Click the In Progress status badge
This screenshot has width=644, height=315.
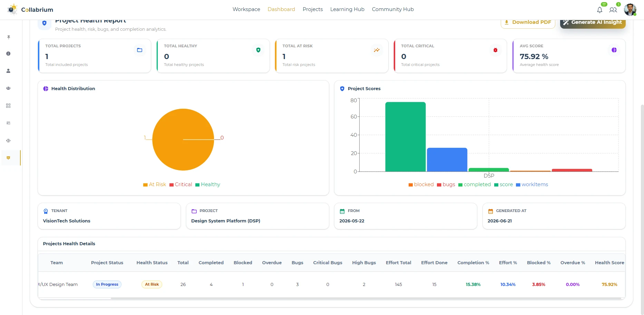pos(107,284)
